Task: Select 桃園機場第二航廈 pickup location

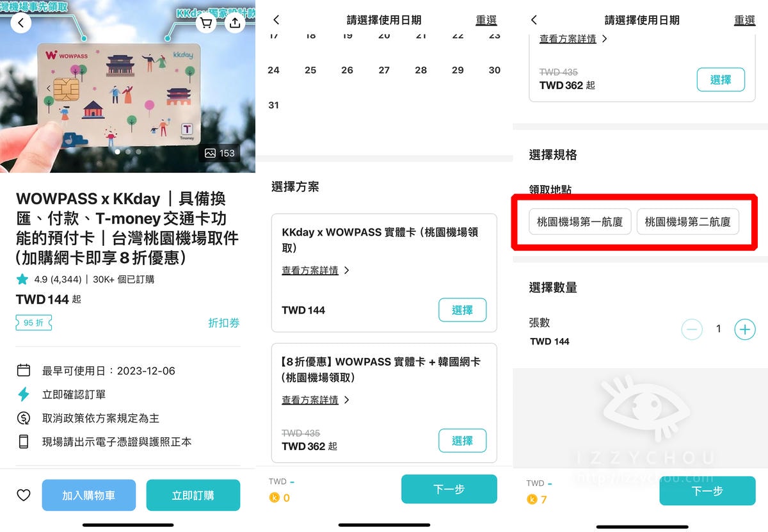Action: tap(687, 222)
